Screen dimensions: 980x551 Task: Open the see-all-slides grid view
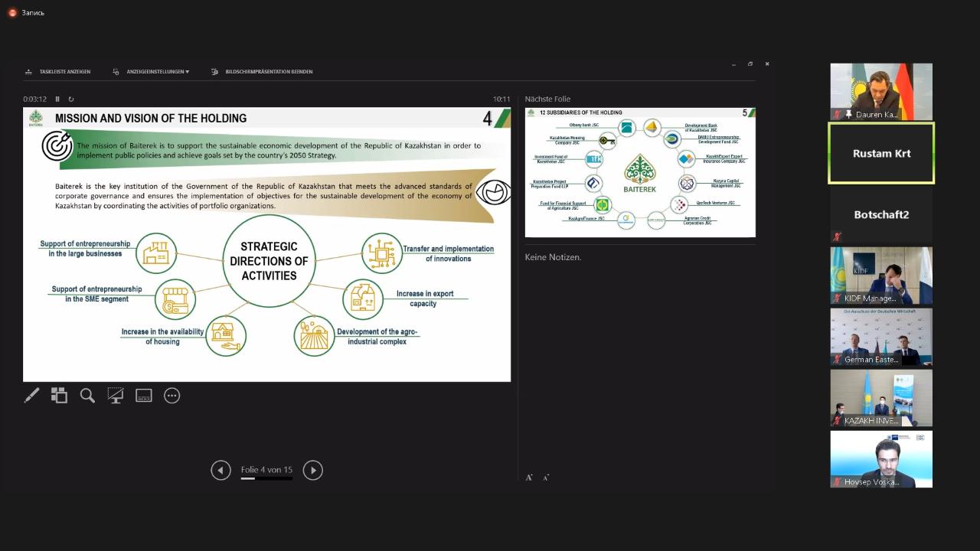tap(59, 396)
